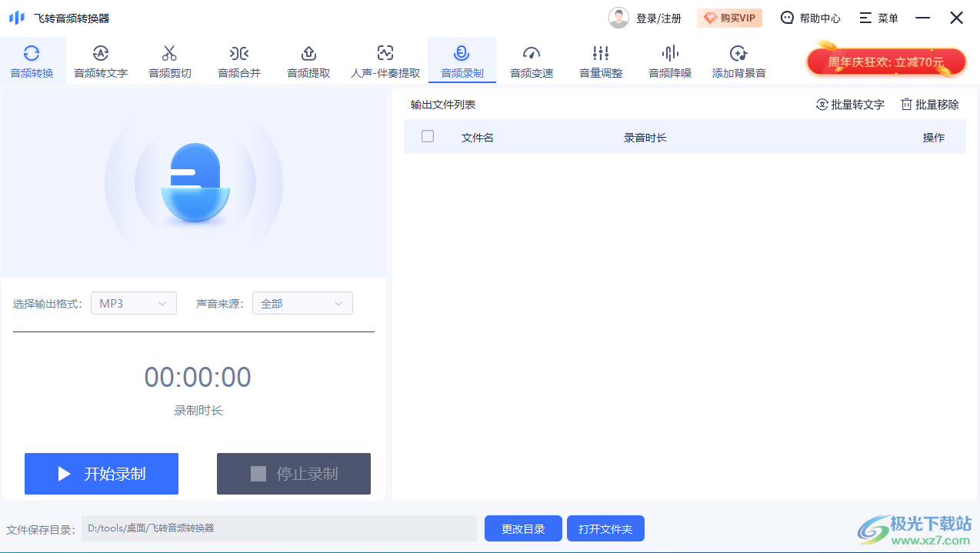Select the 添加背景音 background sound tool
Screen dimensions: 980x553
[738, 60]
